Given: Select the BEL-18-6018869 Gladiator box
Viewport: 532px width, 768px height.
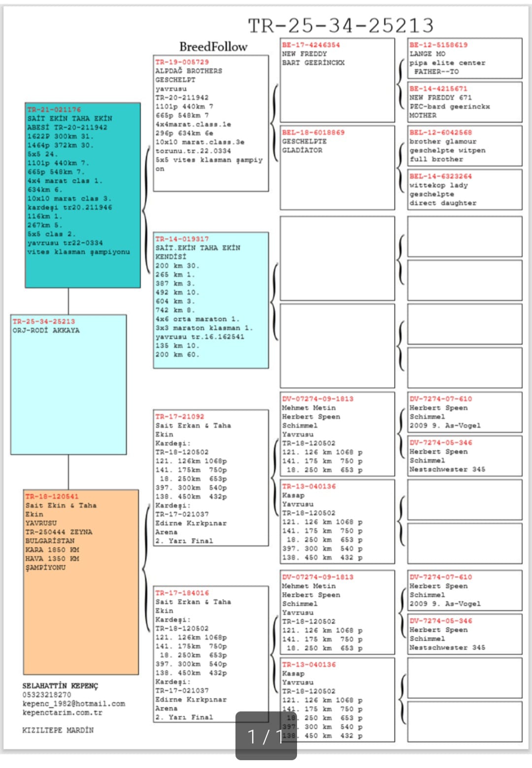Looking at the screenshot, I should pos(337,167).
